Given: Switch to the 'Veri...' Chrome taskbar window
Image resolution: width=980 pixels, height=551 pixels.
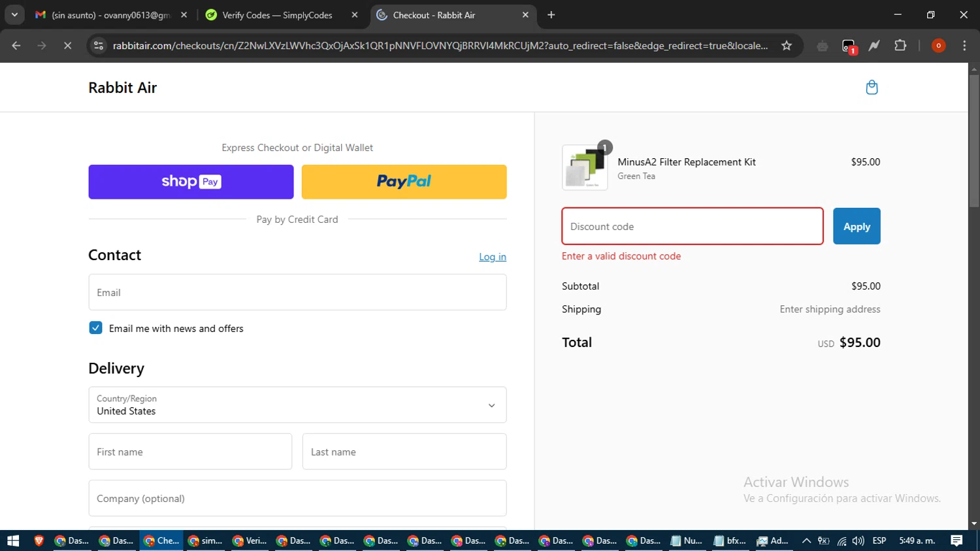Looking at the screenshot, I should [x=250, y=541].
